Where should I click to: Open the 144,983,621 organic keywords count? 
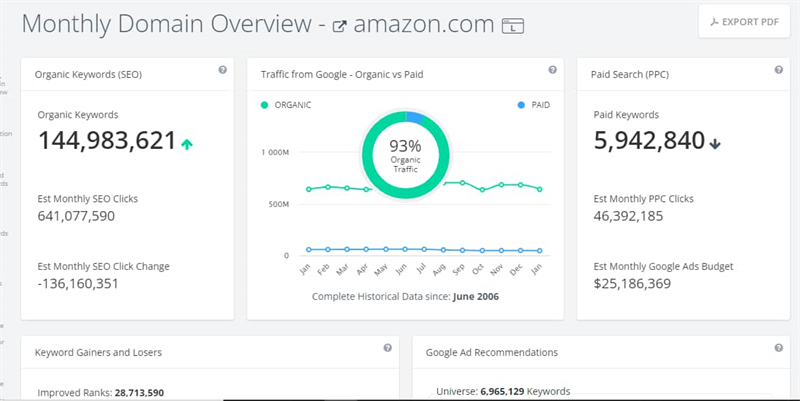pos(107,140)
